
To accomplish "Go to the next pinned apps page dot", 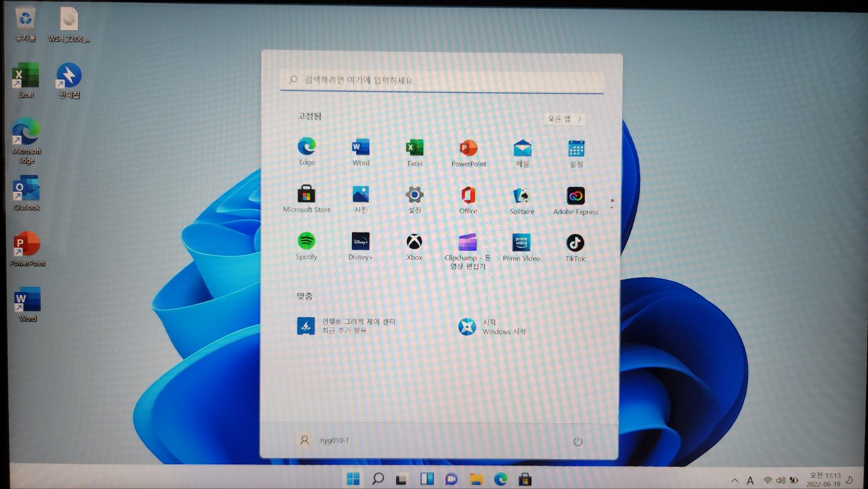I will pyautogui.click(x=612, y=207).
